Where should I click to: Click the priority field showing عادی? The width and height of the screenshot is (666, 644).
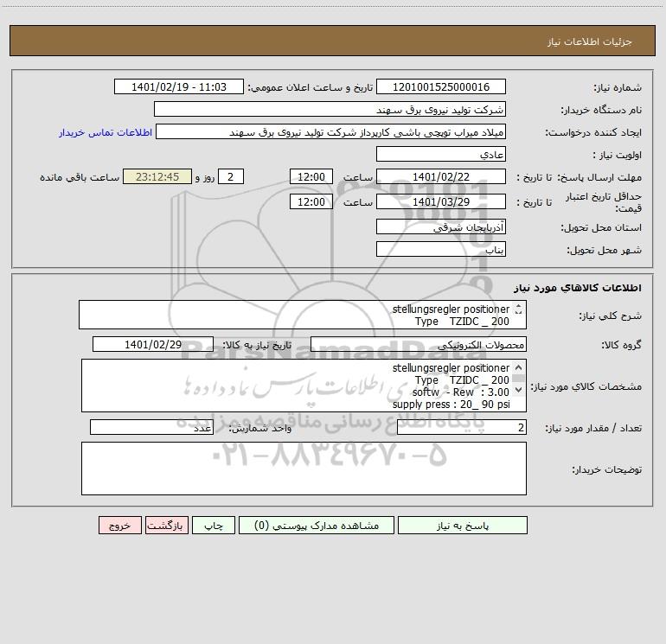441,154
